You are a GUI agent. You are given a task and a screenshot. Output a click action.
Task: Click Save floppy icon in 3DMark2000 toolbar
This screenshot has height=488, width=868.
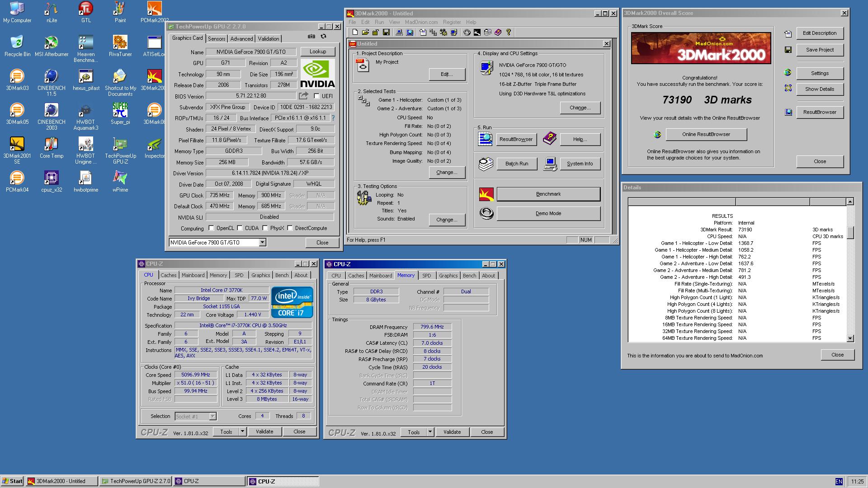(386, 32)
